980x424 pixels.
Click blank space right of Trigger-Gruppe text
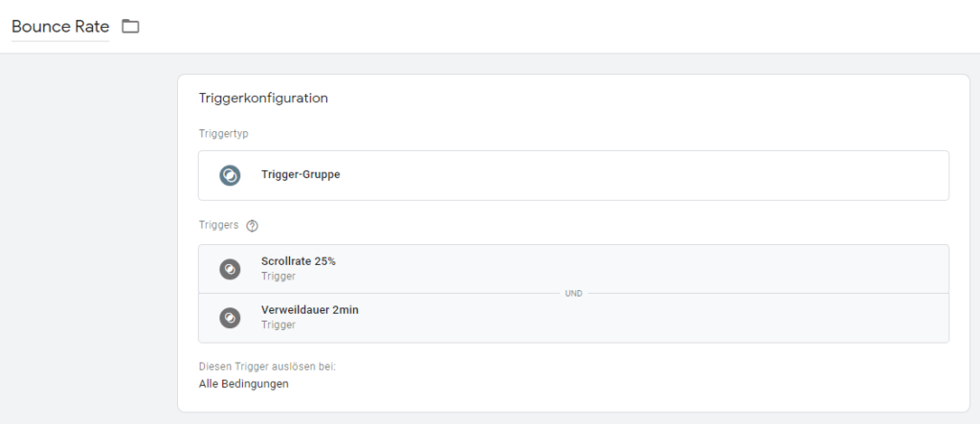tap(622, 175)
